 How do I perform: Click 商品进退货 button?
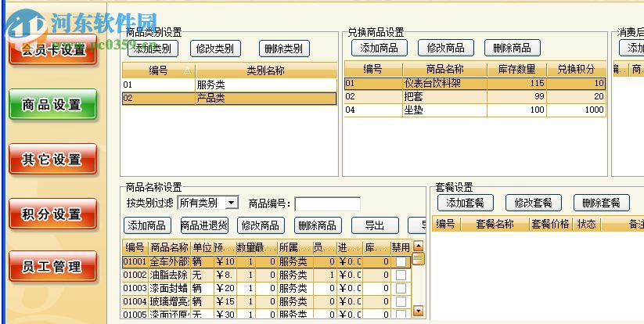coord(204,225)
